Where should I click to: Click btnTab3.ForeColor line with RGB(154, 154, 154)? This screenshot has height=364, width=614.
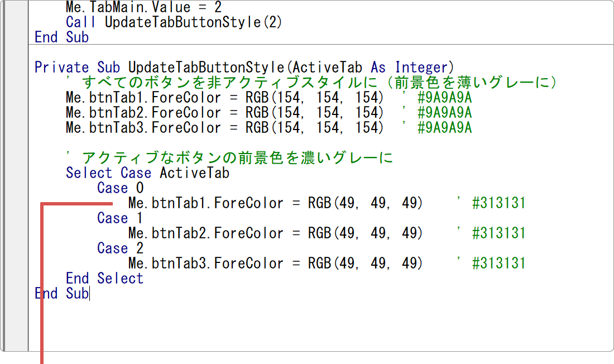pos(224,128)
